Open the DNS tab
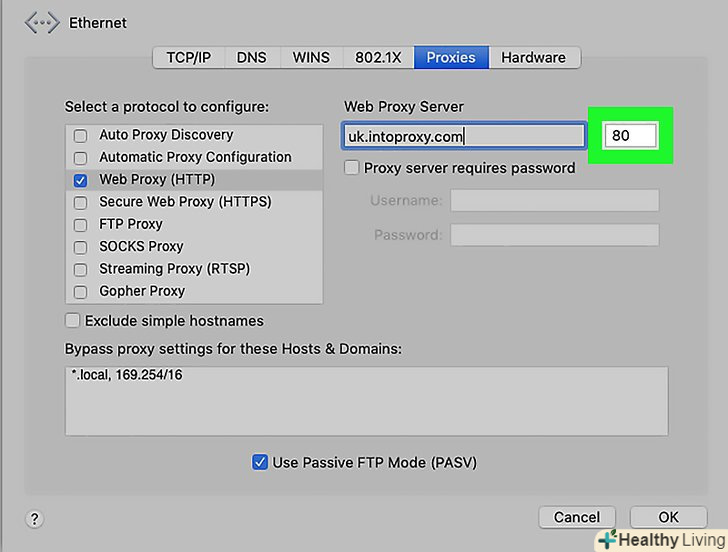This screenshot has height=552, width=728. (252, 57)
